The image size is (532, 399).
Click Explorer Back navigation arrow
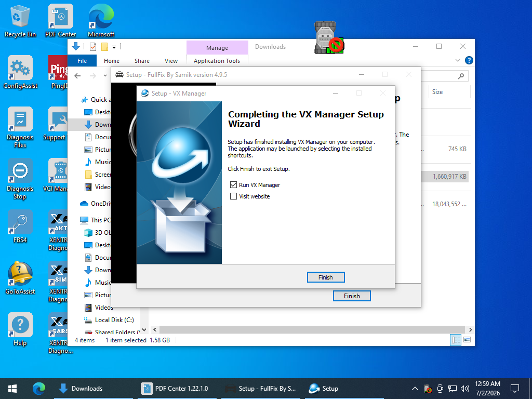(78, 76)
